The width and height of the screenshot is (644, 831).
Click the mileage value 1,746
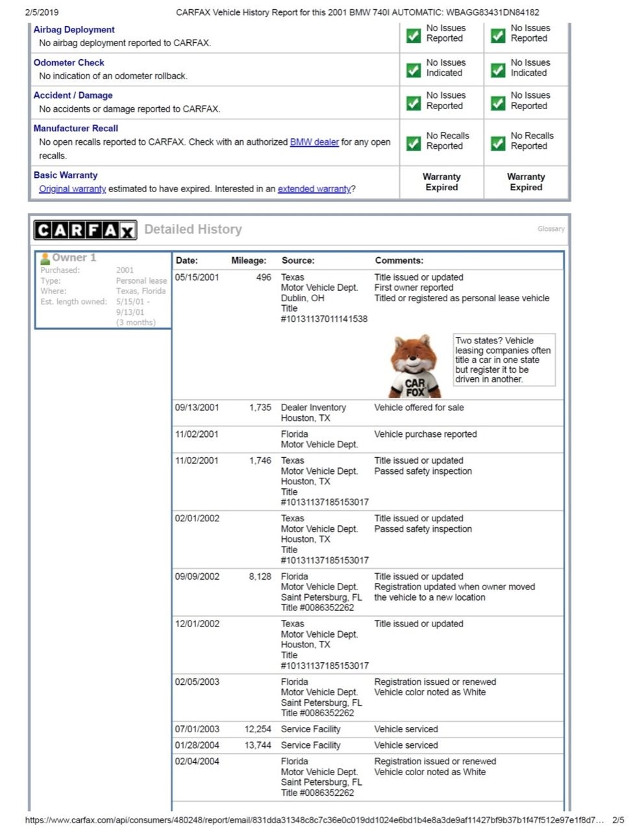pyautogui.click(x=260, y=461)
